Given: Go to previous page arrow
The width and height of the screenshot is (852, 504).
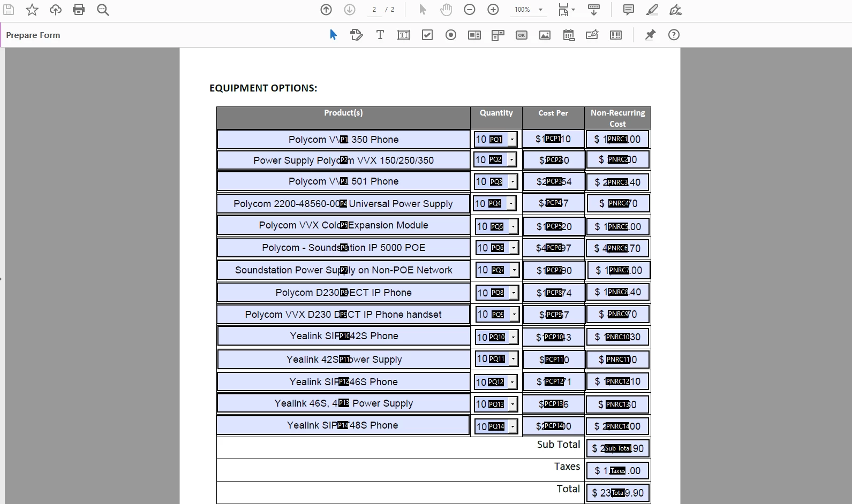Looking at the screenshot, I should point(326,10).
